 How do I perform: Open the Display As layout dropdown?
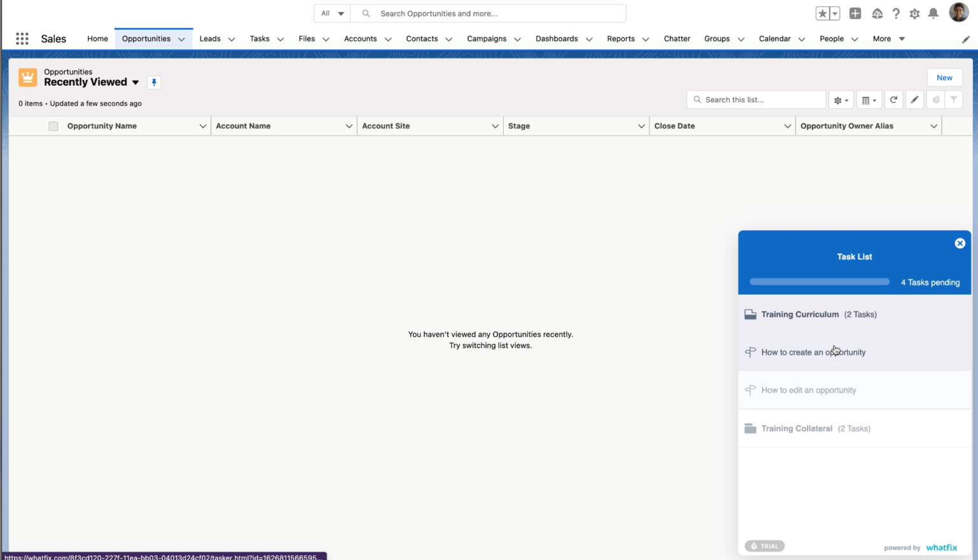click(x=868, y=99)
